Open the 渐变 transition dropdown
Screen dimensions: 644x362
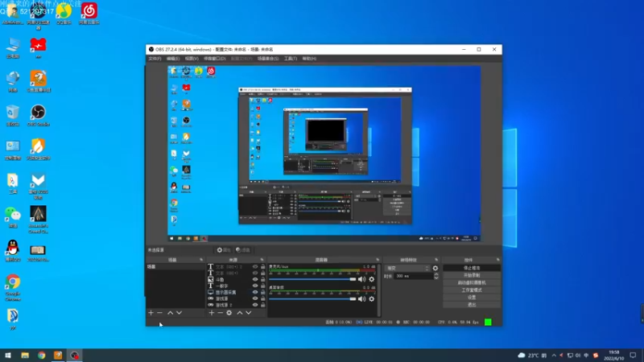point(407,268)
